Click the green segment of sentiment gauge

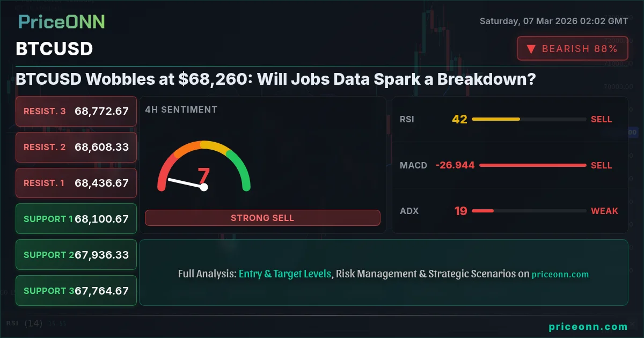click(240, 169)
